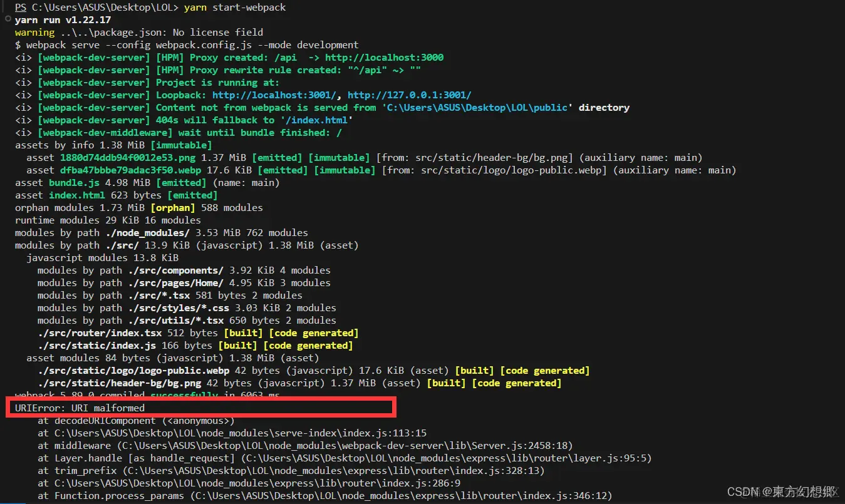Click the 'No license field' warning line
This screenshot has width=845, height=504.
(139, 33)
